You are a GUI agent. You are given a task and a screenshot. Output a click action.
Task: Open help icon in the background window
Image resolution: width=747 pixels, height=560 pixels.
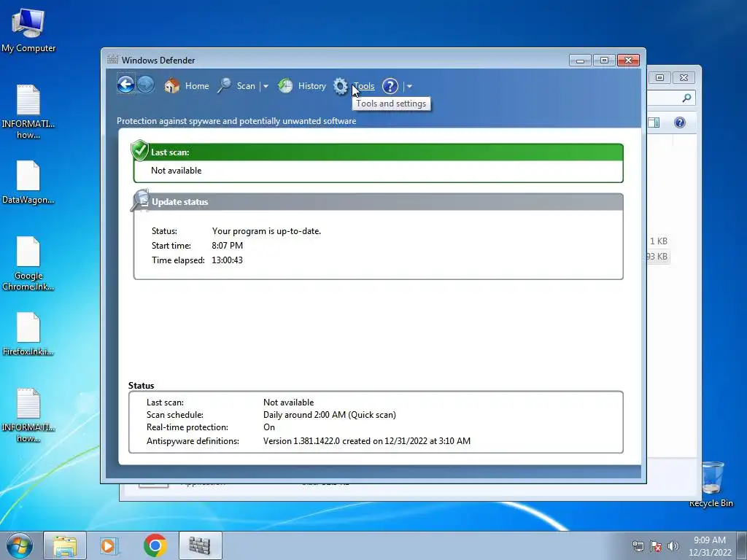[680, 122]
